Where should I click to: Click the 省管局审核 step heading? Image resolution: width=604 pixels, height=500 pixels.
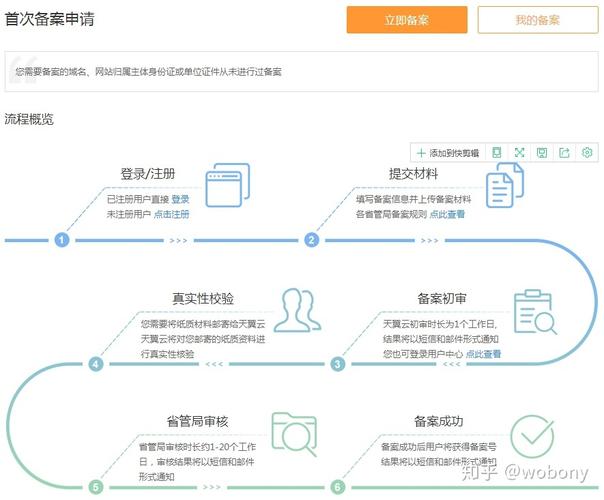click(198, 421)
